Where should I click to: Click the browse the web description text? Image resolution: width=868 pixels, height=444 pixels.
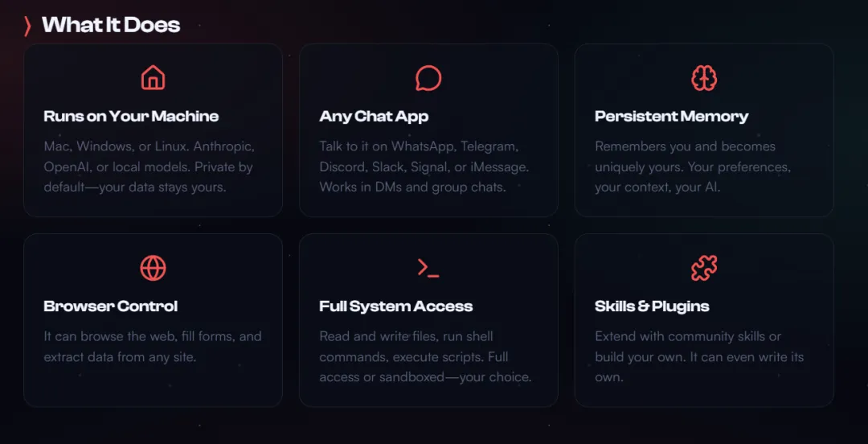coord(153,347)
